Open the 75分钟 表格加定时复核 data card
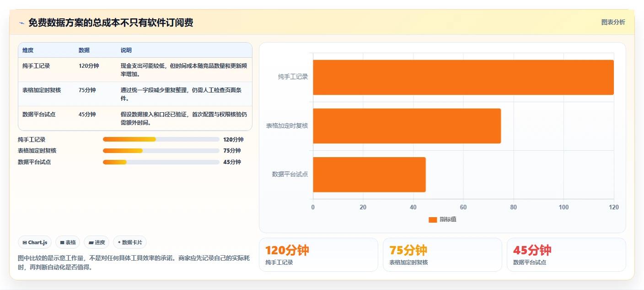Image resolution: width=644 pixels, height=290 pixels. point(442,255)
